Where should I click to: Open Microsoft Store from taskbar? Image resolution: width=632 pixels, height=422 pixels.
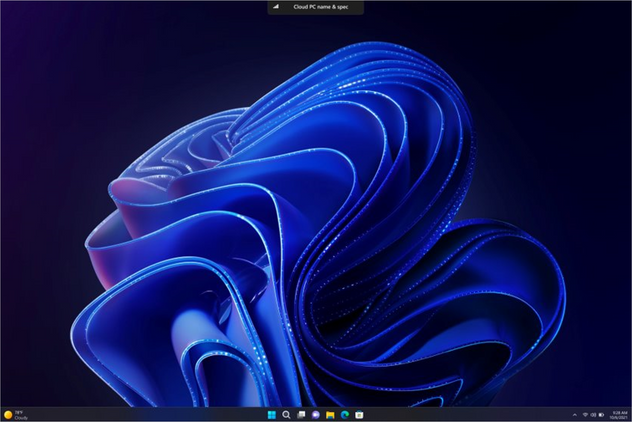click(358, 414)
